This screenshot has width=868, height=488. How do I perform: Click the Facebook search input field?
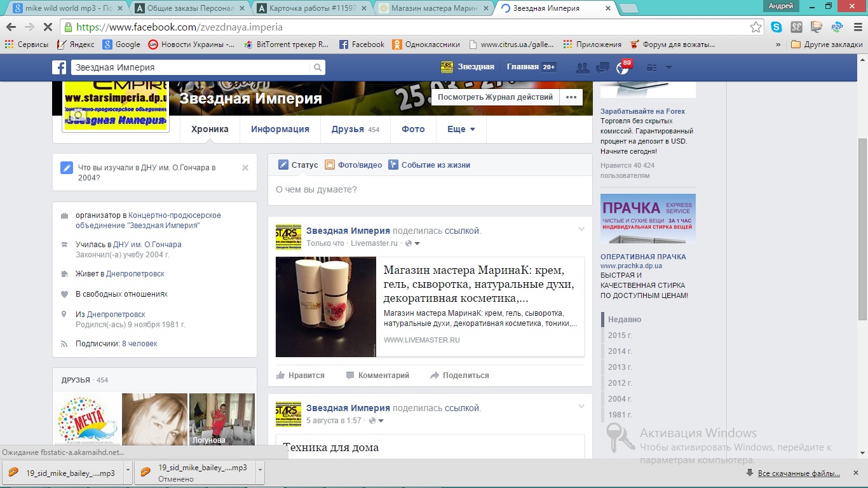tap(191, 67)
